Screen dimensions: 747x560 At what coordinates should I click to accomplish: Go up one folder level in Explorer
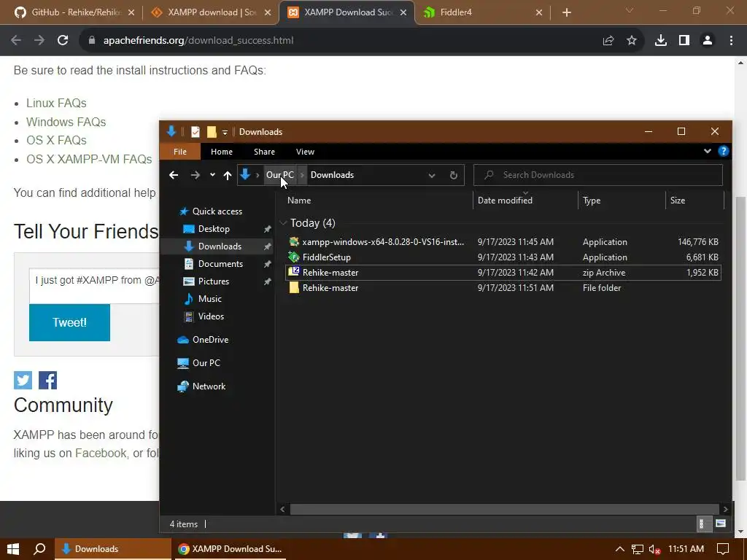coord(228,175)
